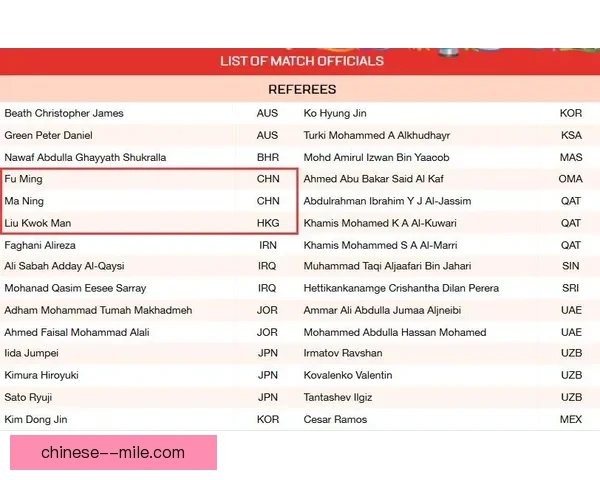This screenshot has width=600, height=480.
Task: Select 'Abdulrahman Ibrahim Y J Al-Jassim'
Action: click(x=387, y=201)
